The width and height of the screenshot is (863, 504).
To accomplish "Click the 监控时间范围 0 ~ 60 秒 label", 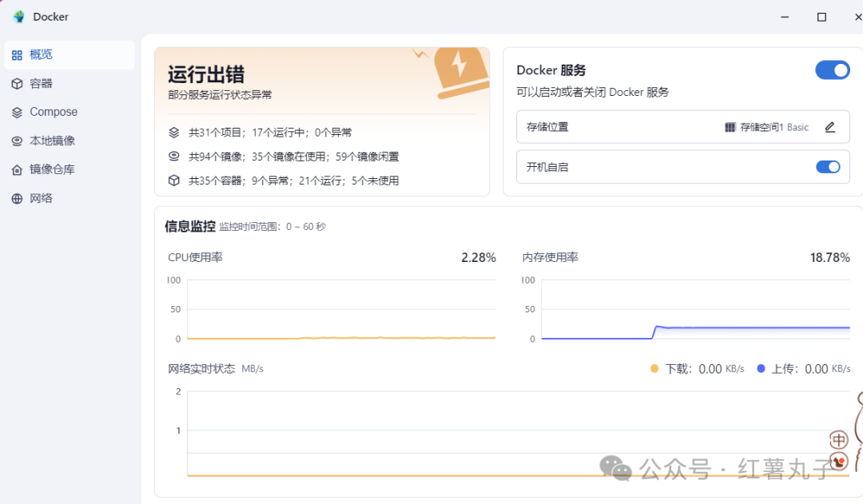I will point(272,227).
